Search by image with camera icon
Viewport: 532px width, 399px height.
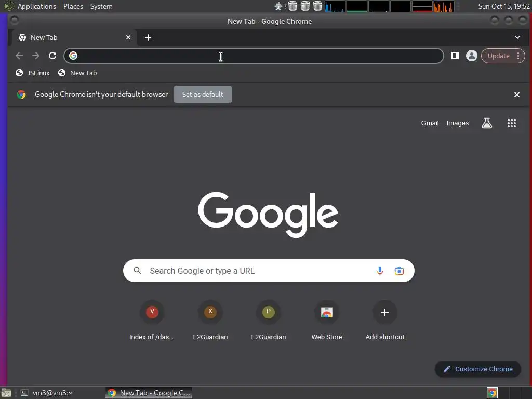click(x=399, y=271)
